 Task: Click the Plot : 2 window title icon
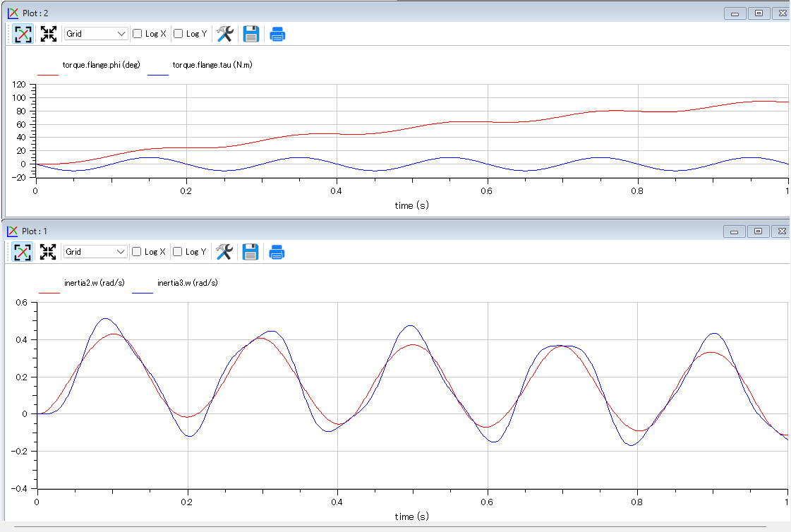click(x=13, y=13)
